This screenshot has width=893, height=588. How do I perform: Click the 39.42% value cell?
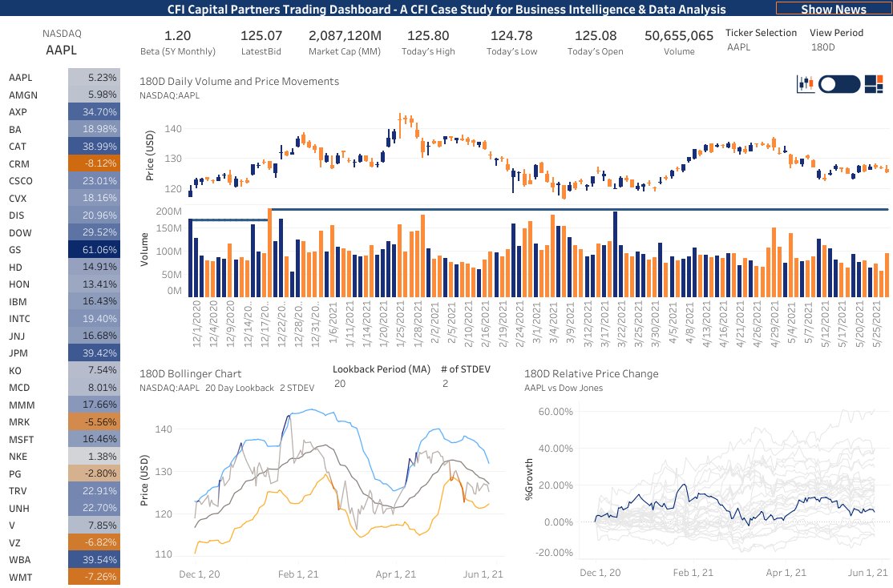[x=94, y=353]
